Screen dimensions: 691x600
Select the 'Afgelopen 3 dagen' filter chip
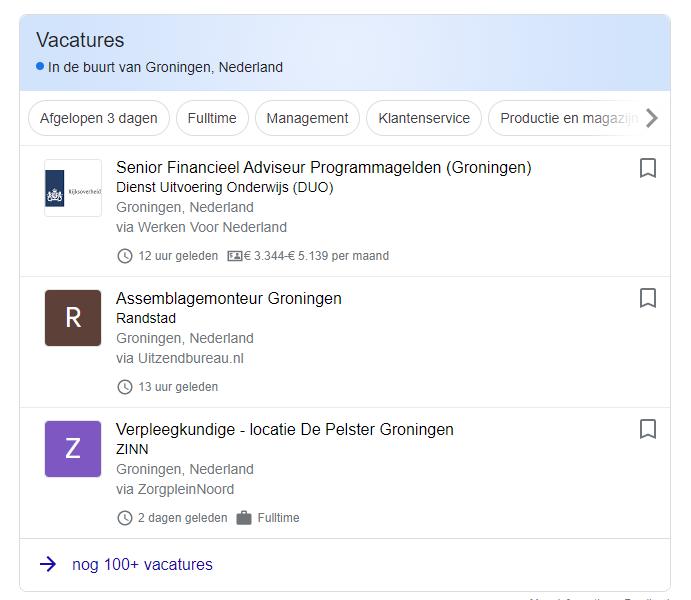(99, 118)
